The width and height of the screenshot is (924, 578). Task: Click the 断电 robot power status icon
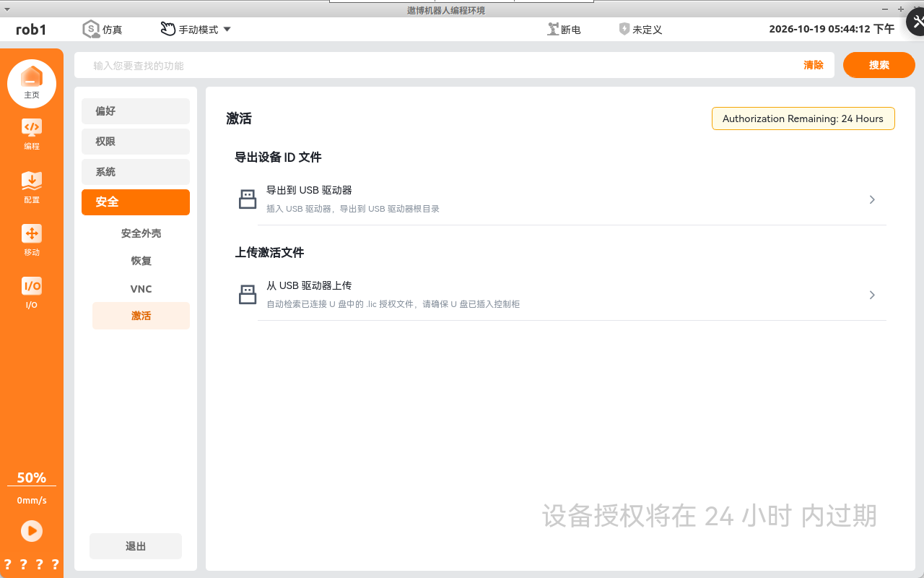click(x=553, y=30)
